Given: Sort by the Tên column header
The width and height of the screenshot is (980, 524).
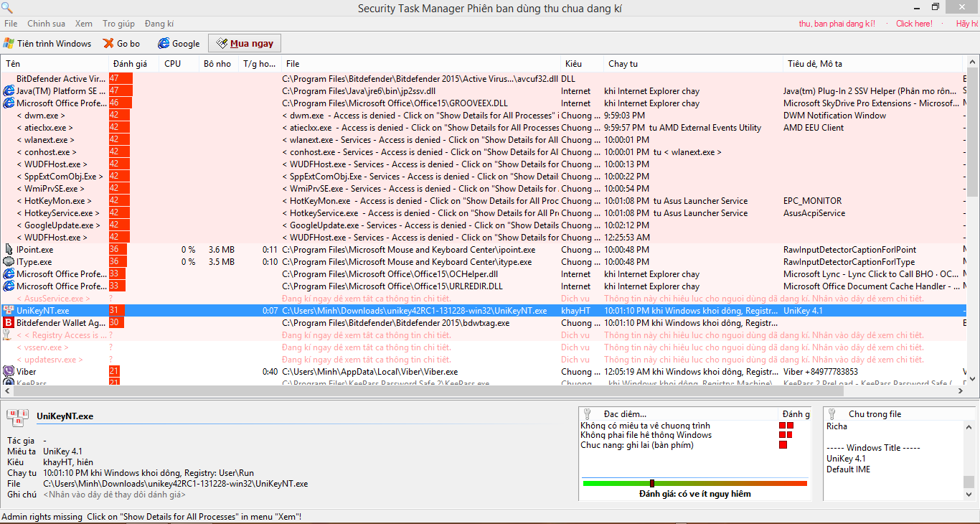Looking at the screenshot, I should [x=55, y=64].
